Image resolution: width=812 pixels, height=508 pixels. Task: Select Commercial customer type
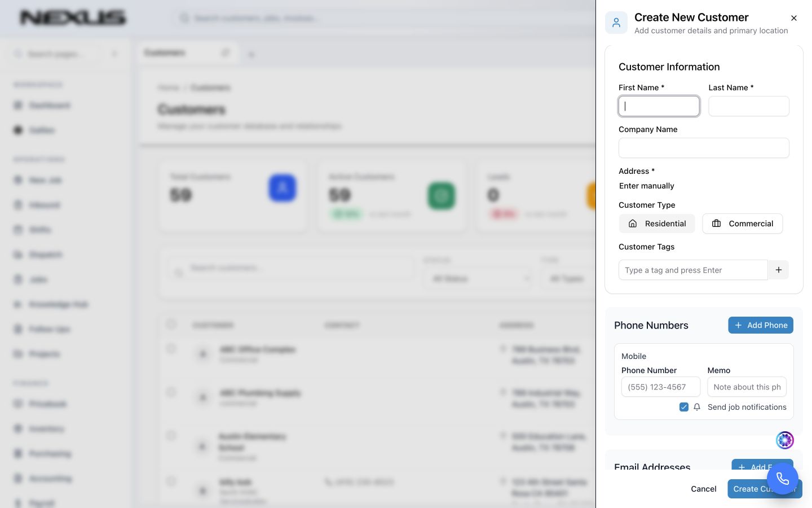pos(742,224)
